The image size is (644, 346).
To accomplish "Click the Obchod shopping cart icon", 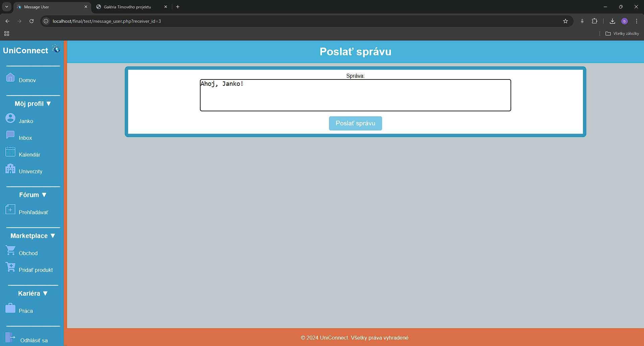I will tap(10, 250).
